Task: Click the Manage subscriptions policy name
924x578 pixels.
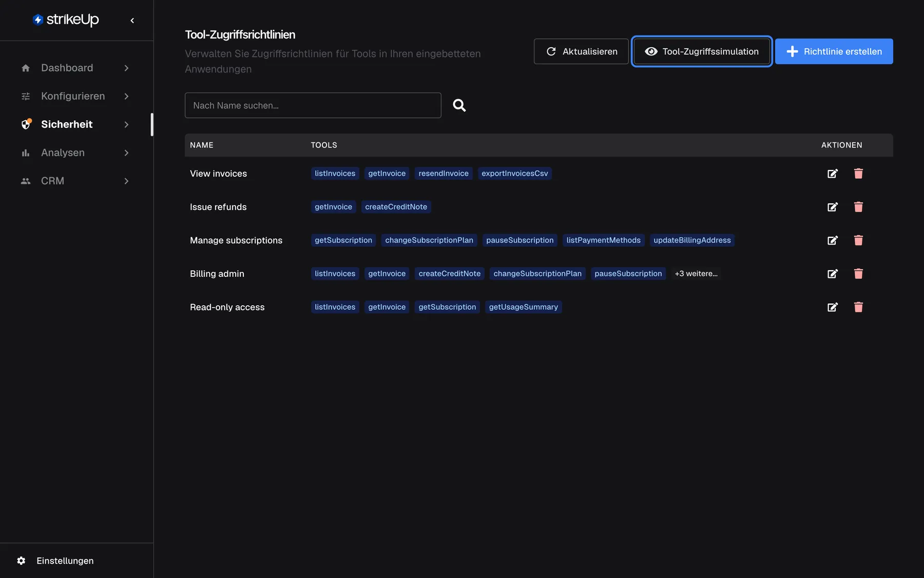Action: tap(236, 240)
